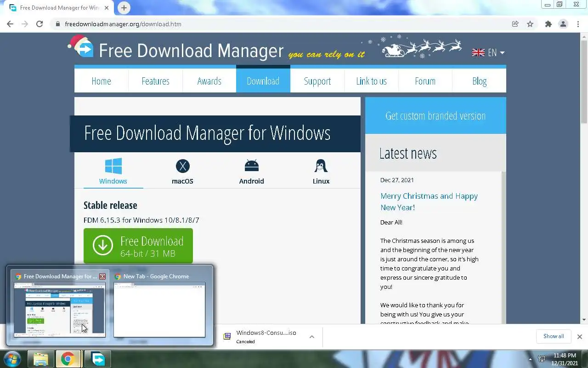Open Merry Christmas and Happy New Year link
588x368 pixels.
pos(429,201)
